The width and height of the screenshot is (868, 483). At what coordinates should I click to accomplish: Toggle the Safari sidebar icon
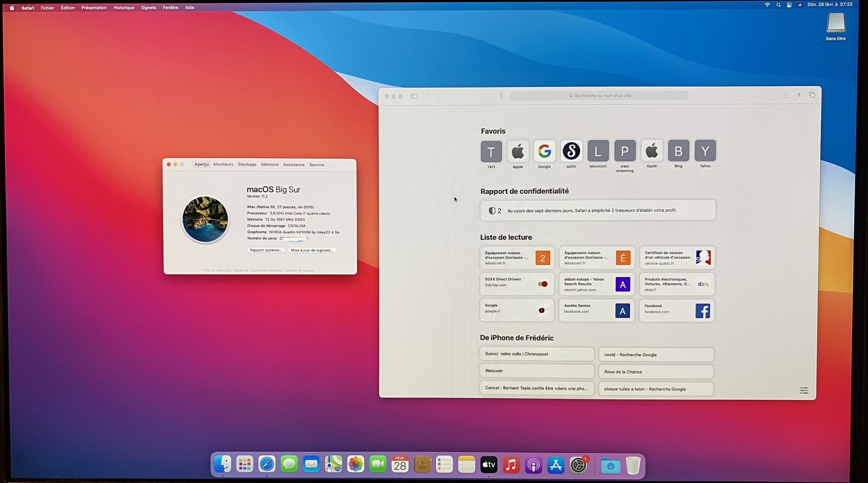tap(414, 96)
